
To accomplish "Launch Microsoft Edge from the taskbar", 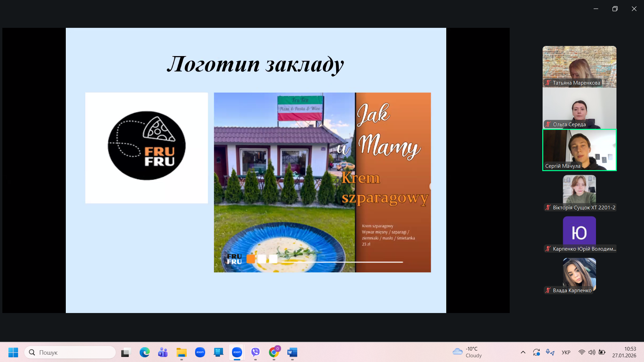I will point(145,352).
